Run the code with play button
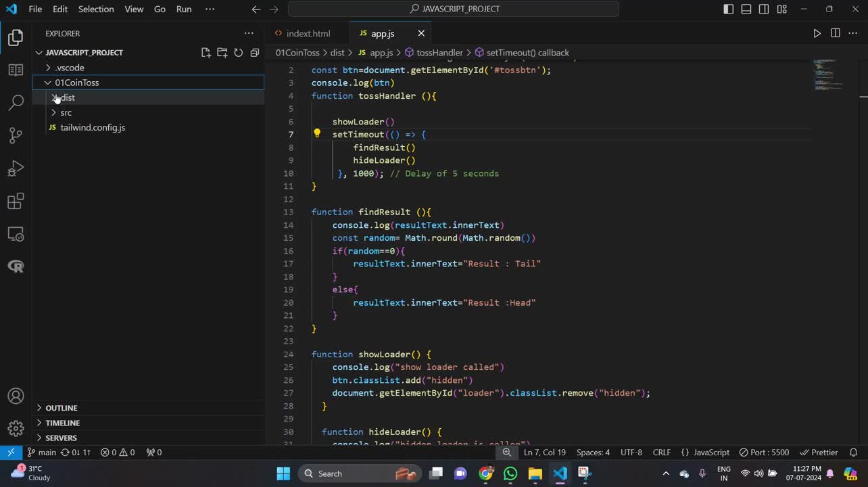 [817, 33]
